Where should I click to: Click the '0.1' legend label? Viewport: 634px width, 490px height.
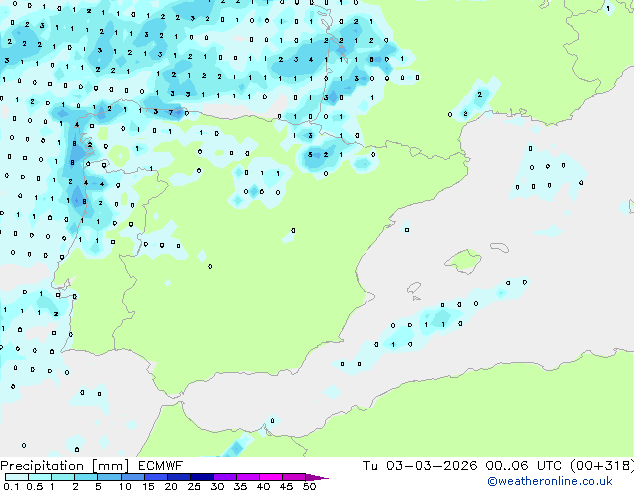point(11,486)
